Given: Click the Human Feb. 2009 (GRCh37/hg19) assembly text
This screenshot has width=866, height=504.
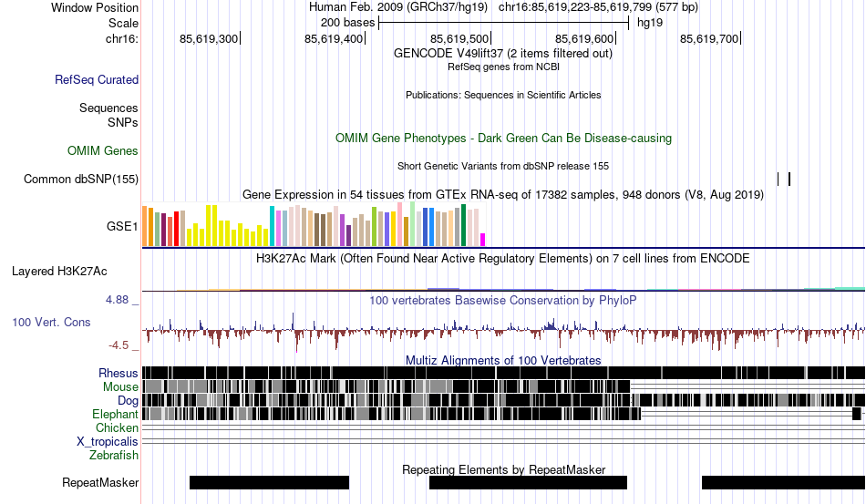Looking at the screenshot, I should click(x=398, y=7).
